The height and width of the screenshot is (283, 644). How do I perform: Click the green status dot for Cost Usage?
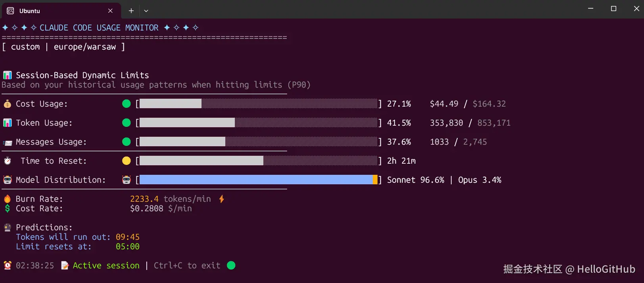click(126, 104)
